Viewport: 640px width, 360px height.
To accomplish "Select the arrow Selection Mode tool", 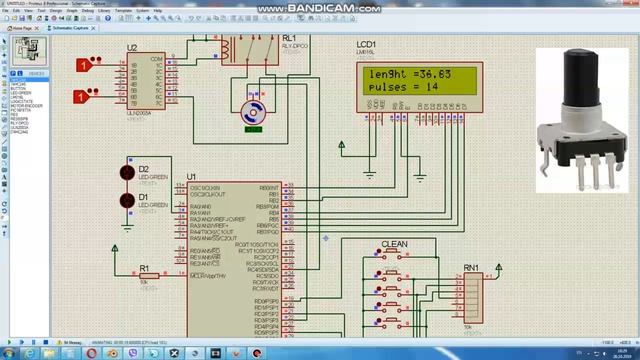I will (x=4, y=41).
